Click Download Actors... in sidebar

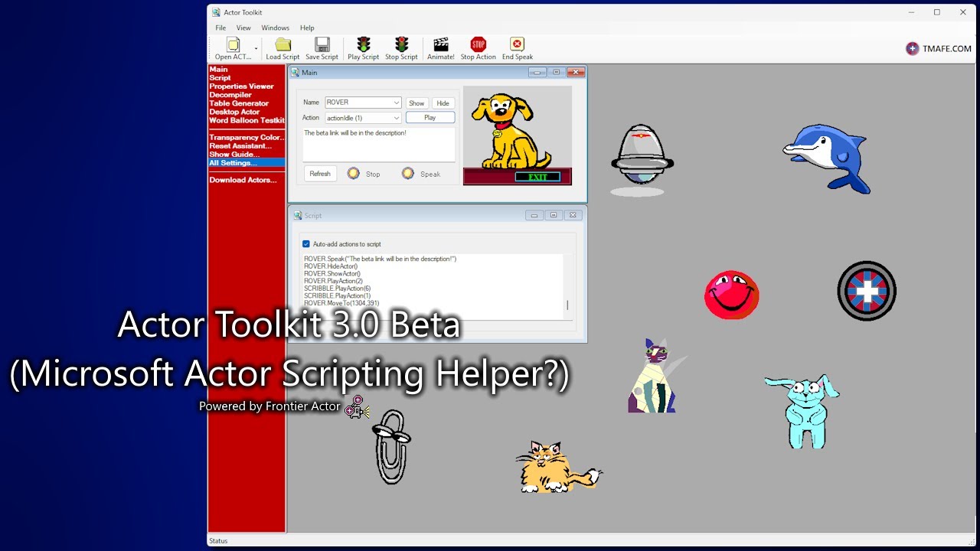point(243,180)
